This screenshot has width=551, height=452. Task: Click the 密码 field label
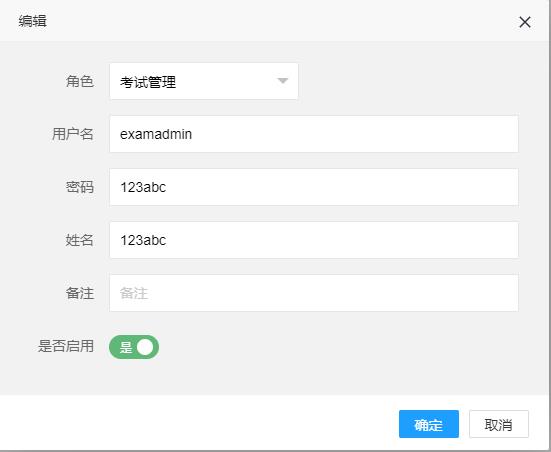click(x=79, y=187)
